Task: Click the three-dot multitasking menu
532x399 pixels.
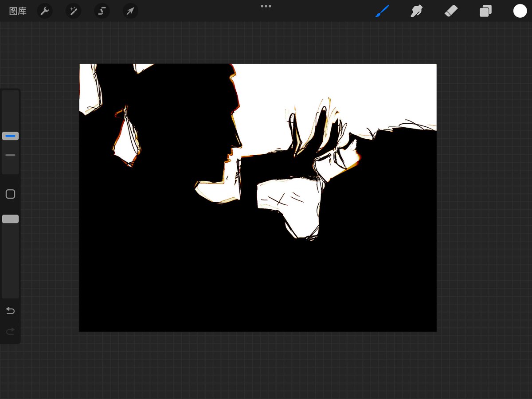Action: 266,6
